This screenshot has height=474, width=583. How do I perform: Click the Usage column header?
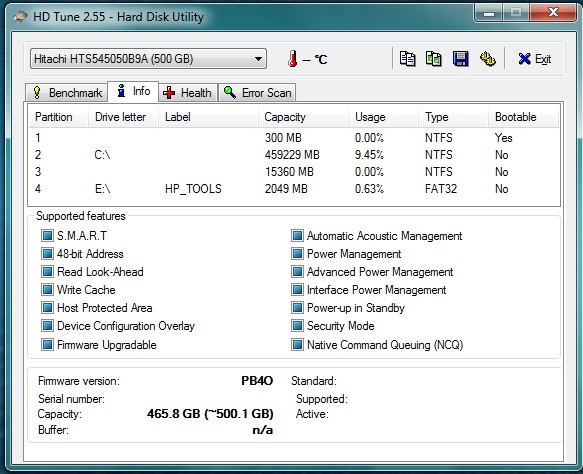(384, 117)
